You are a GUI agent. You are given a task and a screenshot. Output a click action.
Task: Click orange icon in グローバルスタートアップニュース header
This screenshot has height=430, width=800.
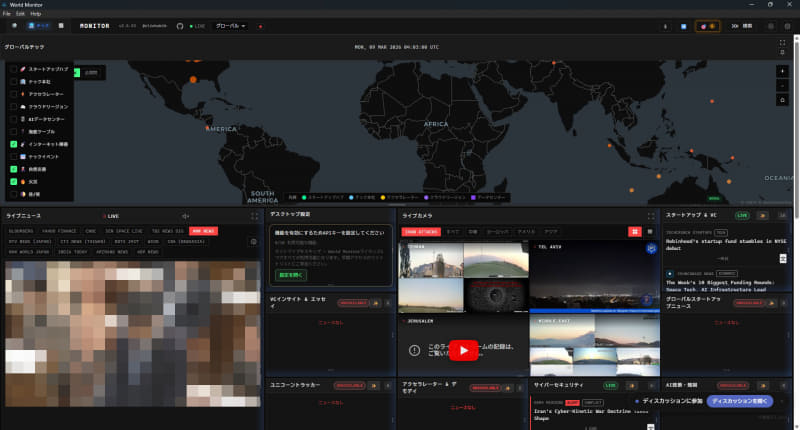tap(771, 303)
